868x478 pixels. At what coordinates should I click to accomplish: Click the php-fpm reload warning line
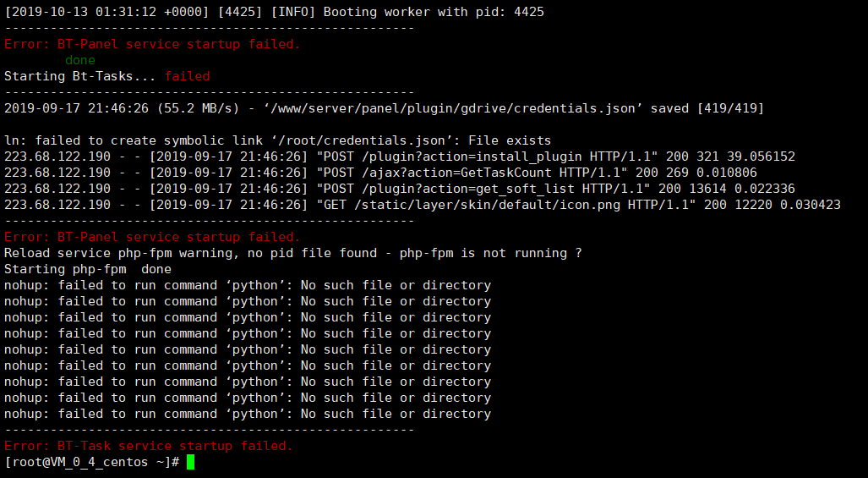[x=292, y=253]
